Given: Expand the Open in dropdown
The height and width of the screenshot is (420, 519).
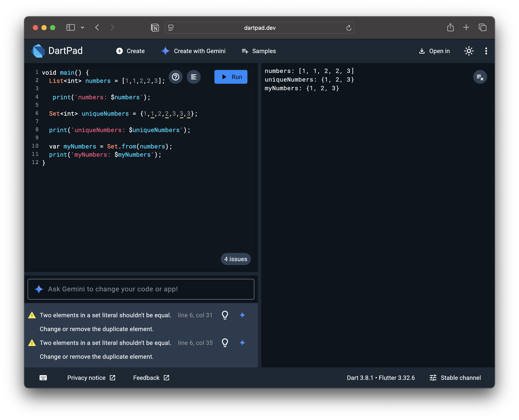Looking at the screenshot, I should (x=434, y=51).
